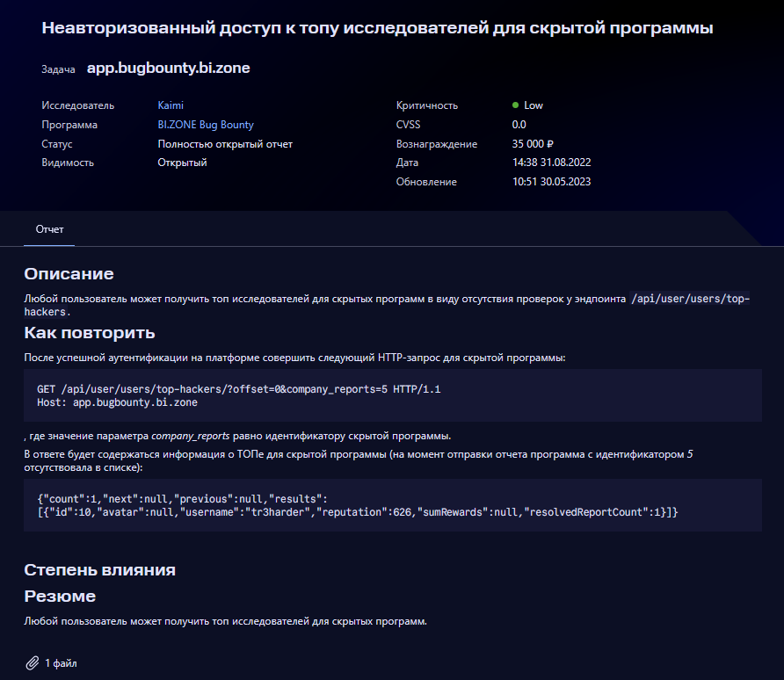784x680 pixels.
Task: Click the Host: app.bugbounty.bi.zone line
Action: coord(117,402)
